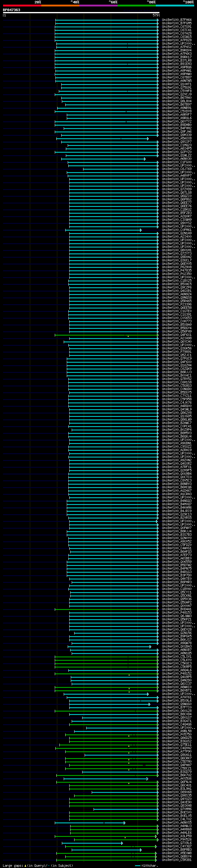Image resolution: width=197 pixels, height=868 pixels.
Task: Click the UniRef100_A9NR91 label
Action: click(x=177, y=108)
